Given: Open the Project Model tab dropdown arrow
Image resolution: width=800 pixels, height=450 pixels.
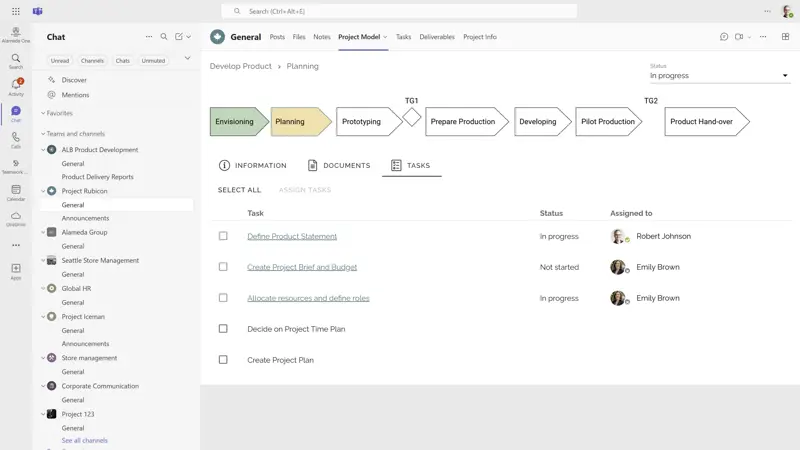Looking at the screenshot, I should (x=385, y=37).
